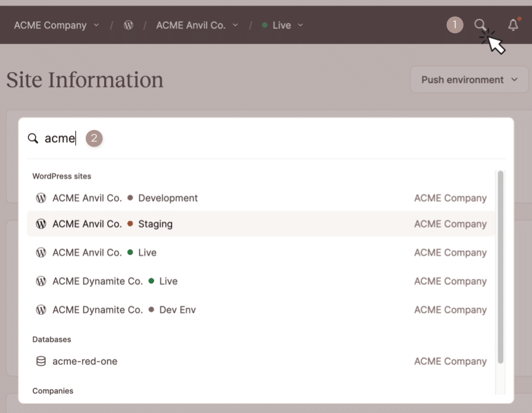The image size is (532, 413).
Task: Click the notification bell icon
Action: coord(514,25)
